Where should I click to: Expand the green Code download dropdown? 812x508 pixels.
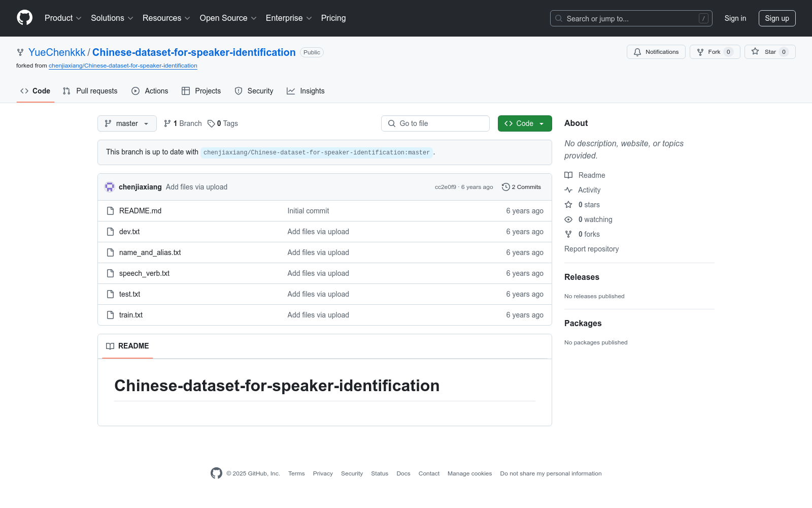[x=525, y=123]
